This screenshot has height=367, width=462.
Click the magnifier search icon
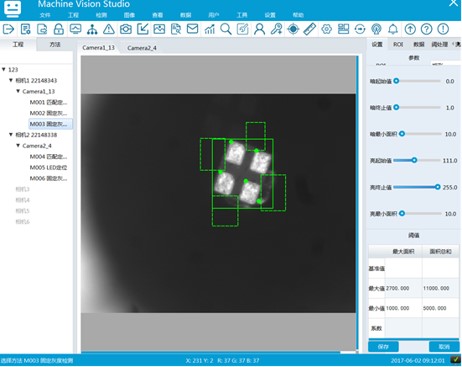coord(226,29)
